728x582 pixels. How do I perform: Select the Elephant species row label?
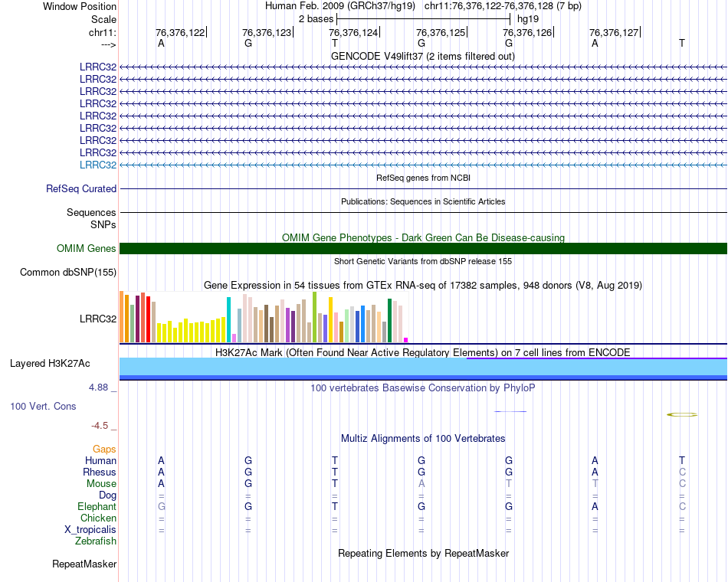[x=97, y=506]
